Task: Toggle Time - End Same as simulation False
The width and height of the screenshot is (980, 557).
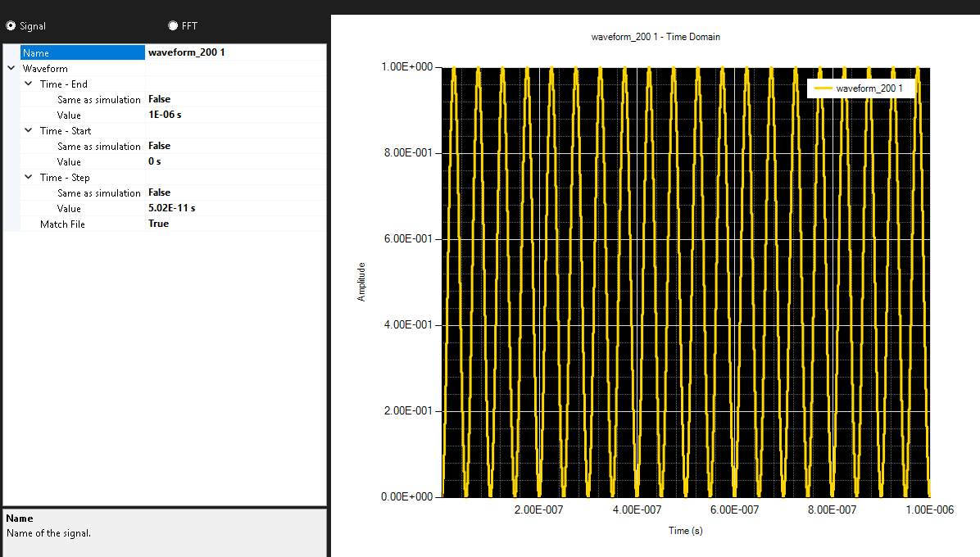Action: 236,99
